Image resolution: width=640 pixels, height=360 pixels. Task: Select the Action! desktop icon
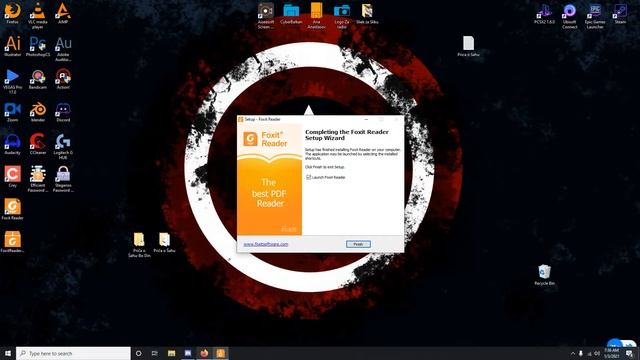click(63, 79)
